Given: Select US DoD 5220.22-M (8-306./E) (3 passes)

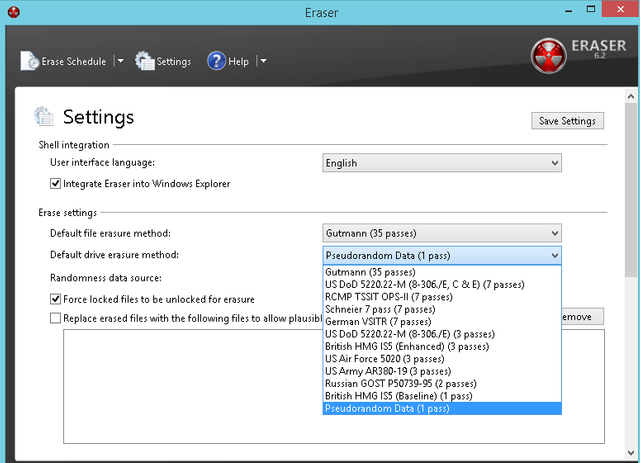Looking at the screenshot, I should click(x=442, y=334).
